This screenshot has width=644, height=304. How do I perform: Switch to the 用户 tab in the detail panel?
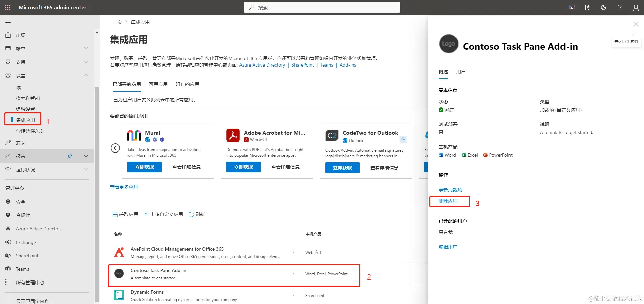pos(461,71)
